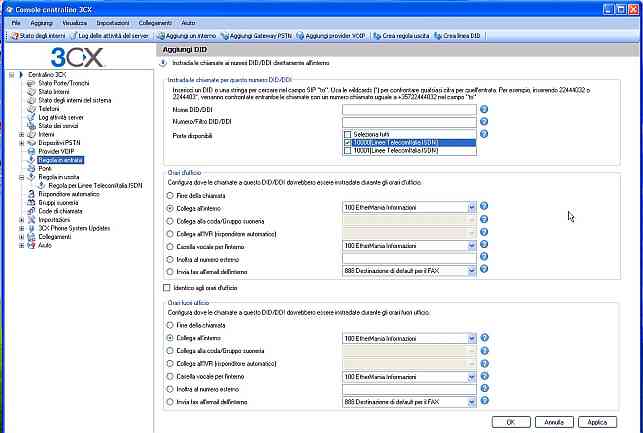Open out-of-office Casella vocale extension dropdown
The height and width of the screenshot is (433, 643).
click(x=472, y=377)
